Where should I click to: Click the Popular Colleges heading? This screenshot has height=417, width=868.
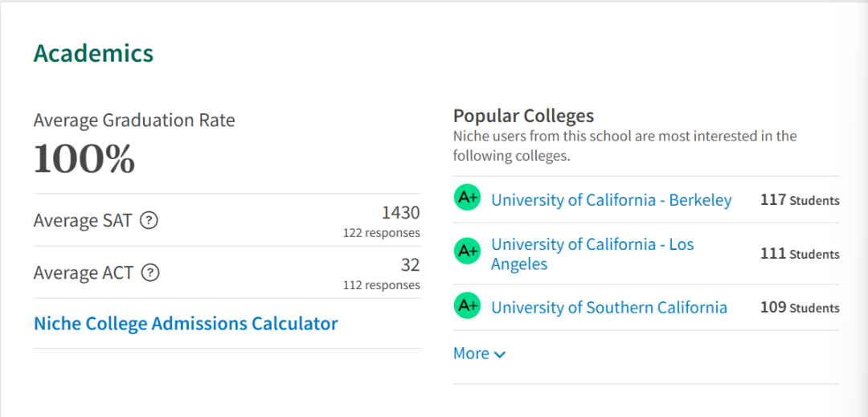pos(523,116)
